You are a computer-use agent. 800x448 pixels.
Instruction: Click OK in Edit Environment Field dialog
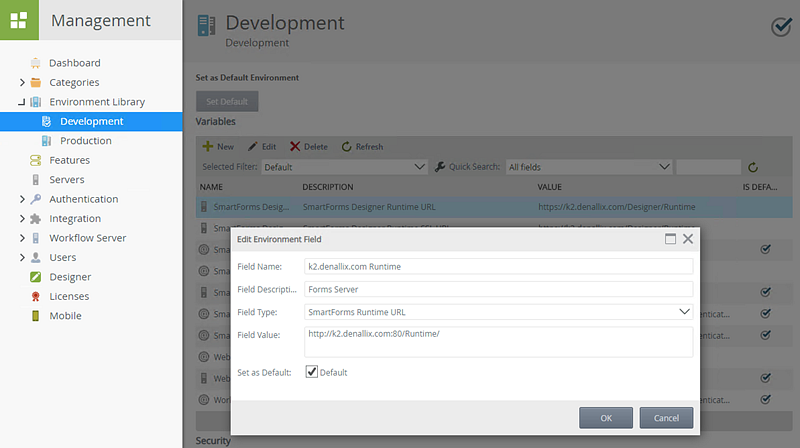pyautogui.click(x=606, y=418)
